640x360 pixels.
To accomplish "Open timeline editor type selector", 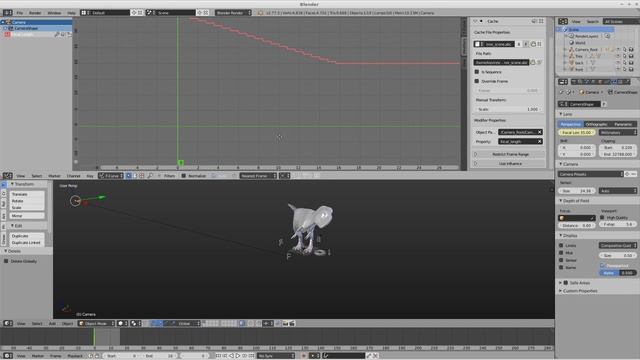I will point(8,356).
